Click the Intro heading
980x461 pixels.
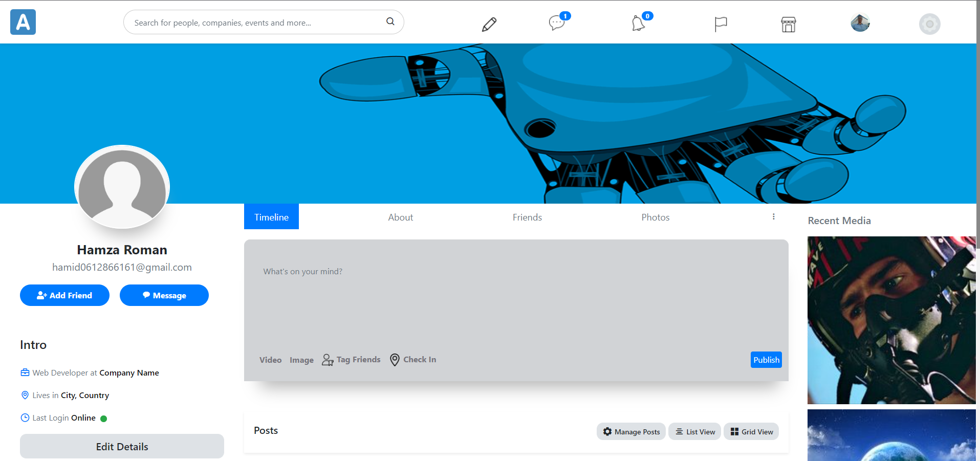pos(33,345)
